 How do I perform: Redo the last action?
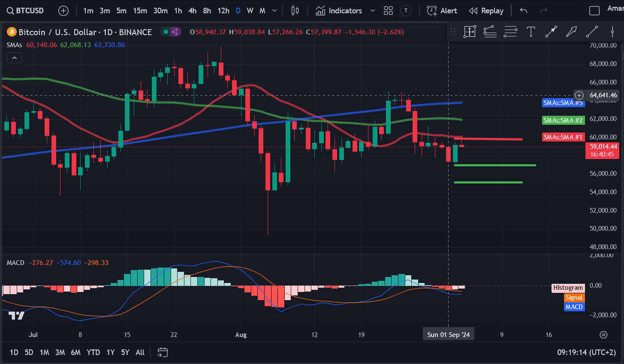pyautogui.click(x=544, y=11)
